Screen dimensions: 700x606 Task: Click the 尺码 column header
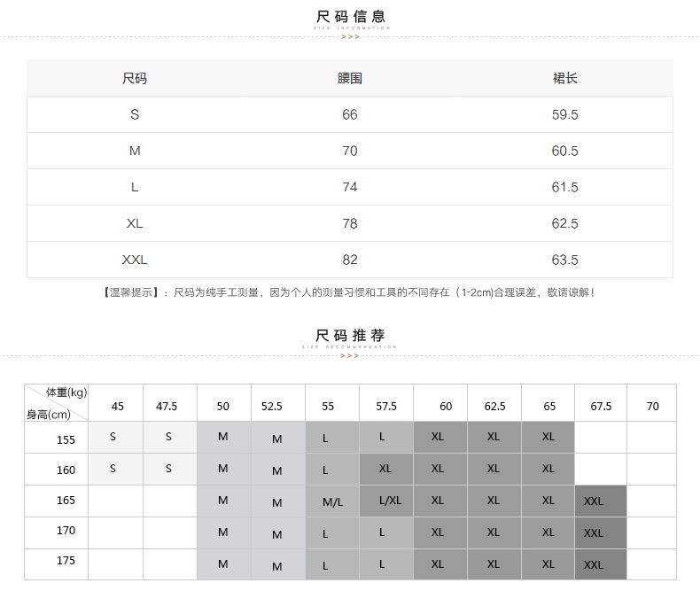(x=135, y=78)
